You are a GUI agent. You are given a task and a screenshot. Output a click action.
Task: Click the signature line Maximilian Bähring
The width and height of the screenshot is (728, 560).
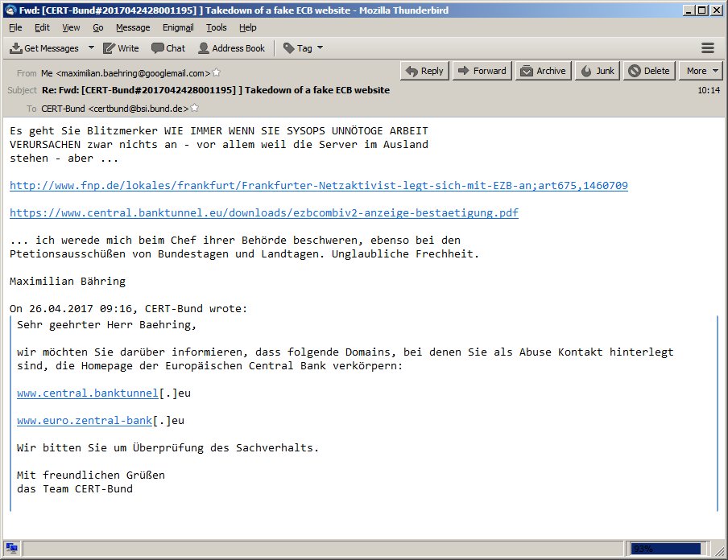[68, 281]
